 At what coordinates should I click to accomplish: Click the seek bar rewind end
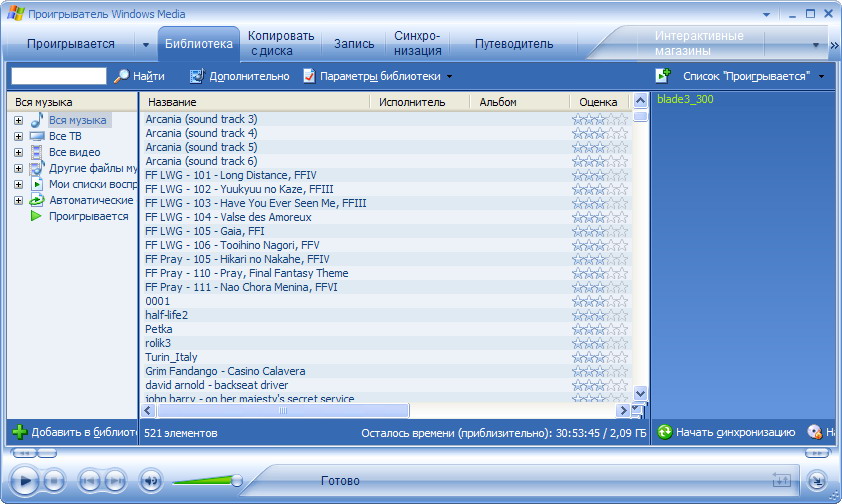(x=24, y=454)
